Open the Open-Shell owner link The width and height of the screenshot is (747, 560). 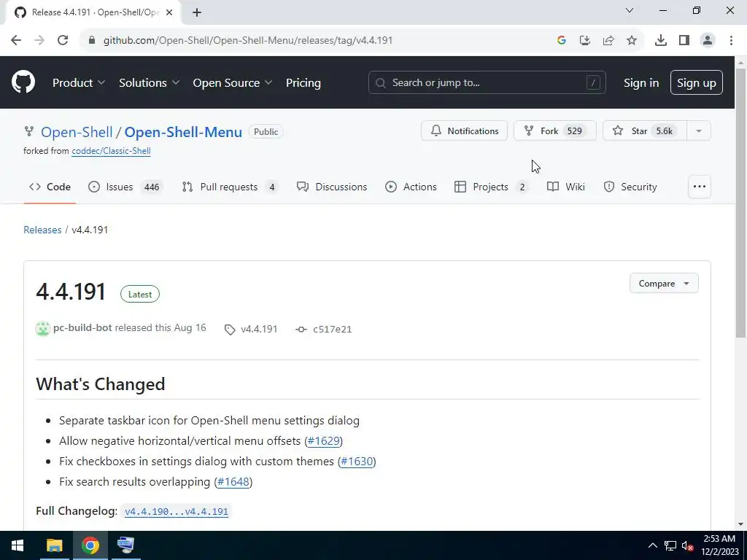(77, 132)
